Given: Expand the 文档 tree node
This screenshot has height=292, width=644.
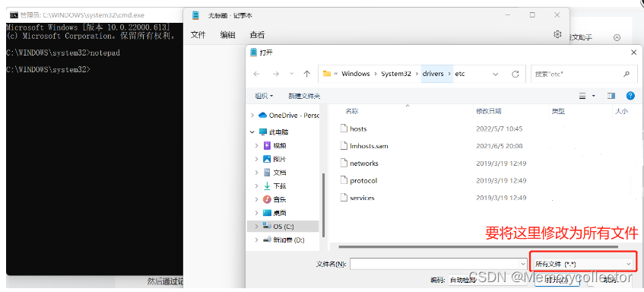Looking at the screenshot, I should click(257, 173).
